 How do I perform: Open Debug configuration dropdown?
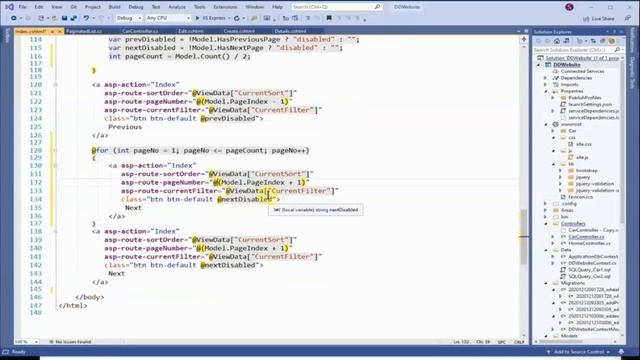tap(128, 18)
